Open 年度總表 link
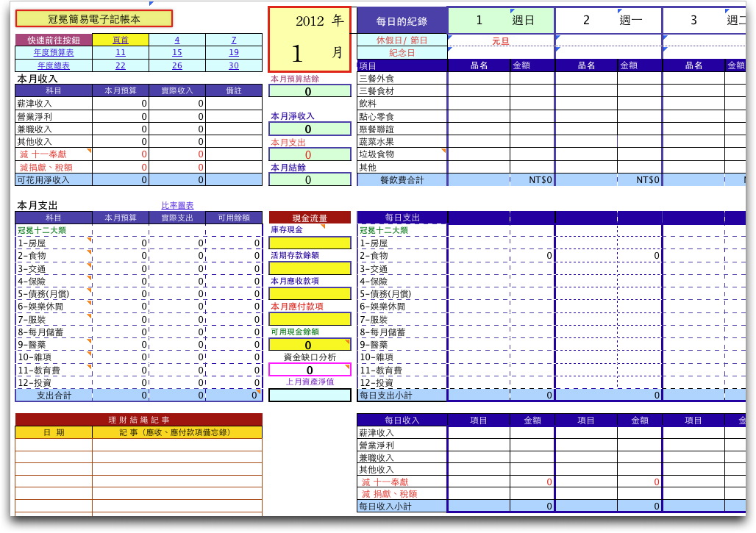The width and height of the screenshot is (756, 533). click(54, 65)
